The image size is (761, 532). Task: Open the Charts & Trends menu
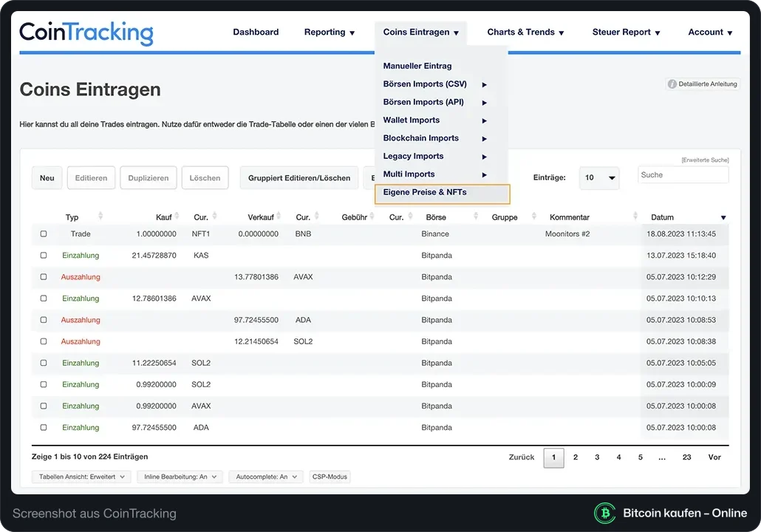pyautogui.click(x=525, y=32)
